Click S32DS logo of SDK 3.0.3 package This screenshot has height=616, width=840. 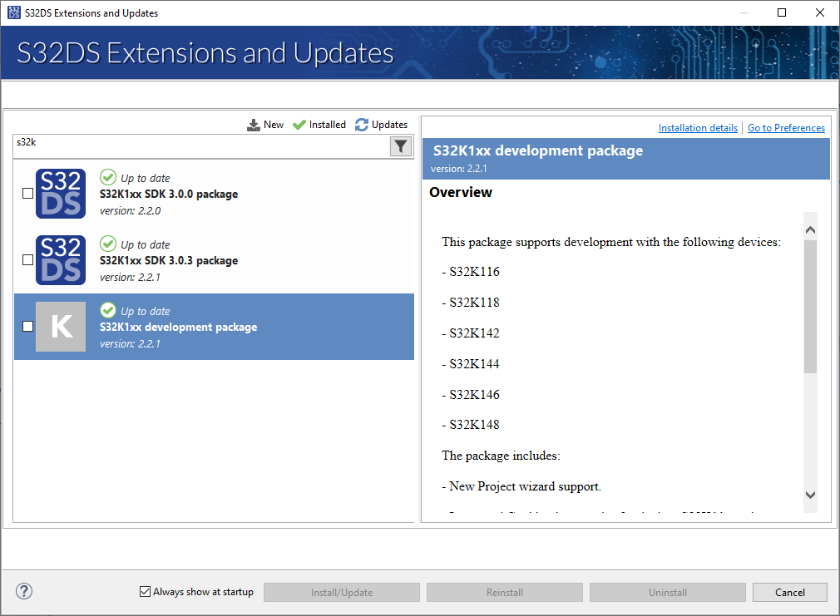tap(61, 260)
